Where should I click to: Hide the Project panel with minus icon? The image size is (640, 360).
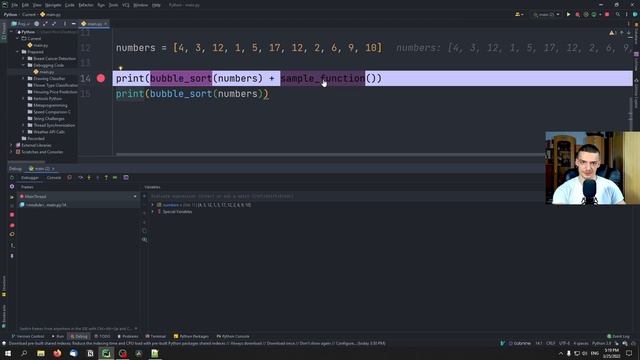(73, 24)
